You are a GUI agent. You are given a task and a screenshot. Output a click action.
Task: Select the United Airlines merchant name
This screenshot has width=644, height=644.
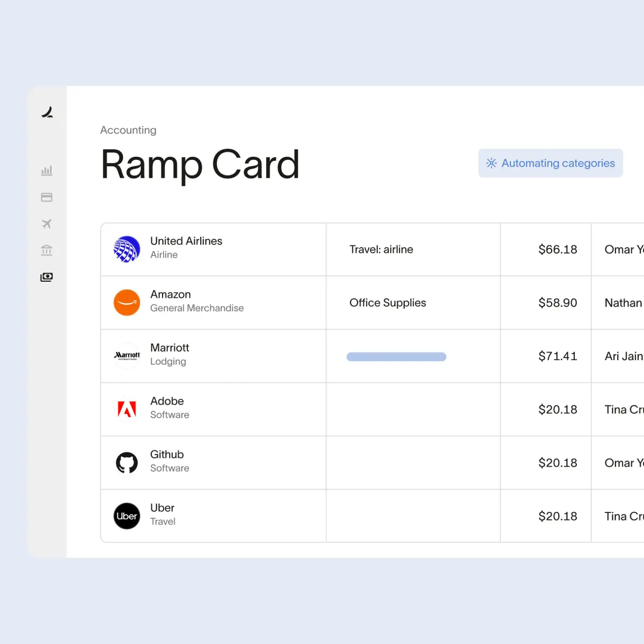(186, 241)
